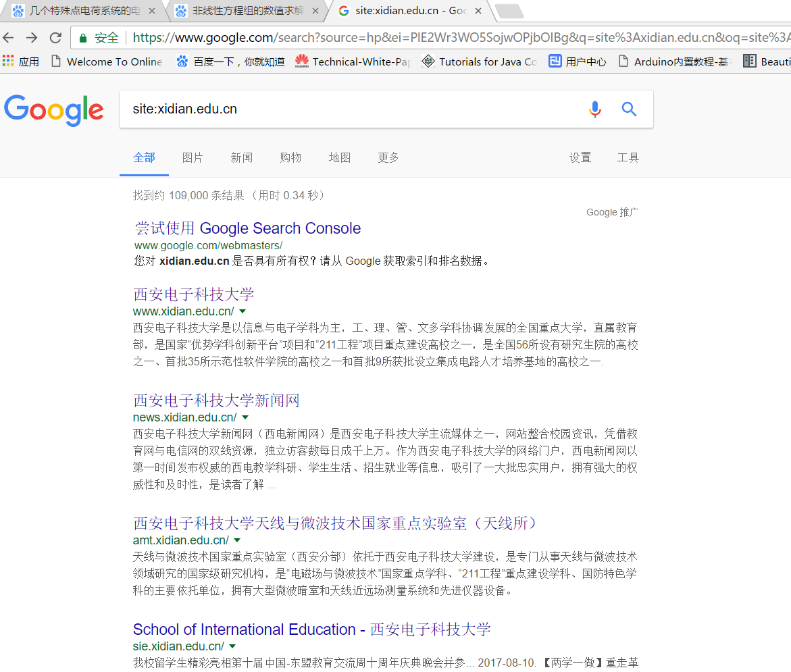Screen dimensions: 791x672
Task: Open 天线与微波技术国家重点实验室 result
Action: [x=335, y=523]
